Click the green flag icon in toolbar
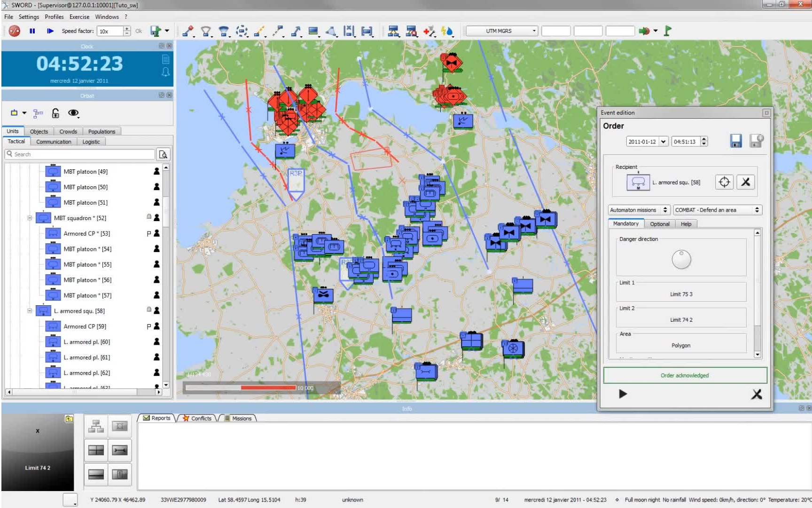Viewport: 812px width, 508px height. [x=667, y=31]
